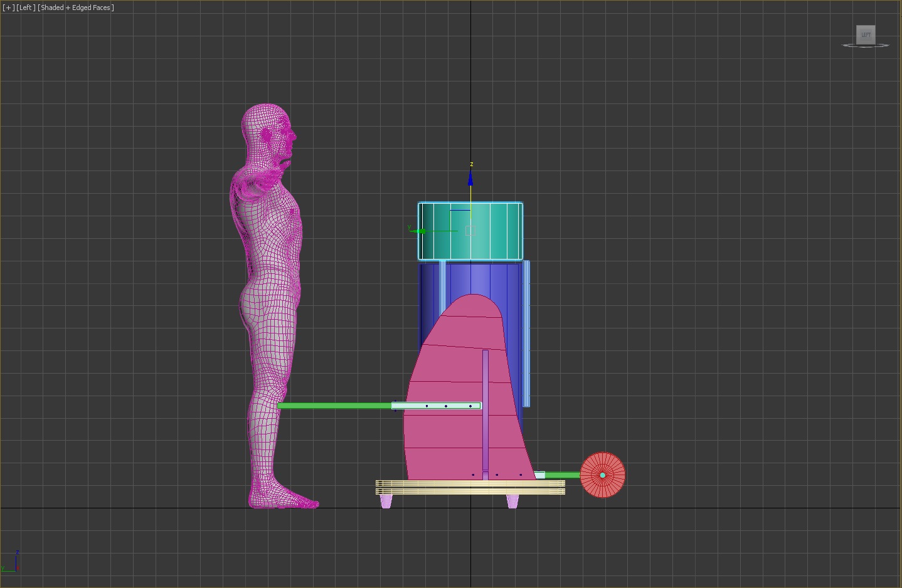Click the LEFT face of the ViewCube
Image resolution: width=902 pixels, height=588 pixels.
coord(866,34)
